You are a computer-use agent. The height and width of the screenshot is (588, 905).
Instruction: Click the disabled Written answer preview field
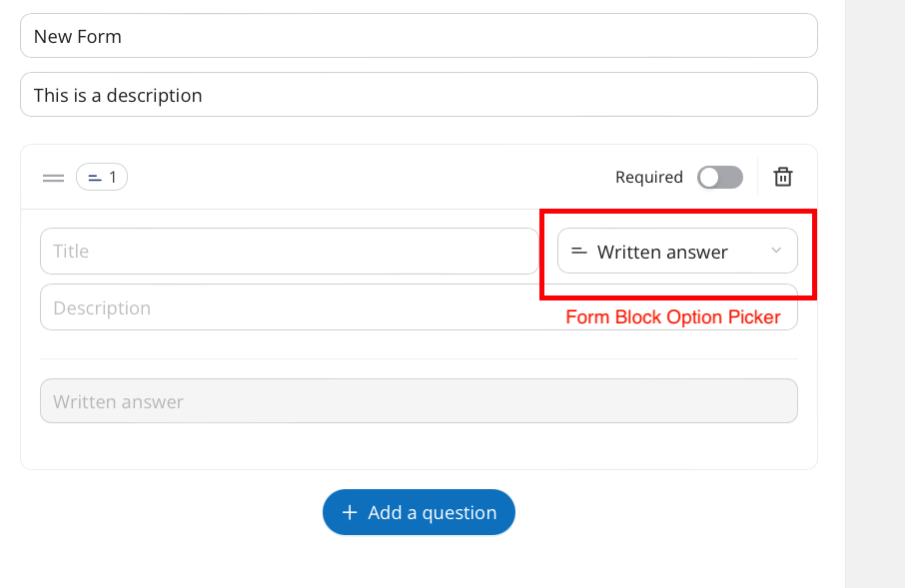pyautogui.click(x=419, y=401)
